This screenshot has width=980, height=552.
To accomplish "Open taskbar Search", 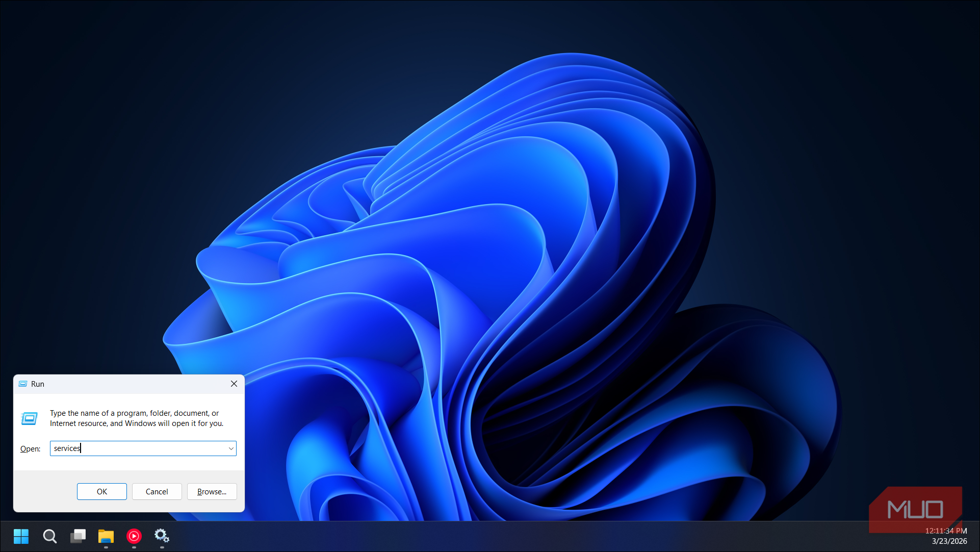I will click(49, 536).
